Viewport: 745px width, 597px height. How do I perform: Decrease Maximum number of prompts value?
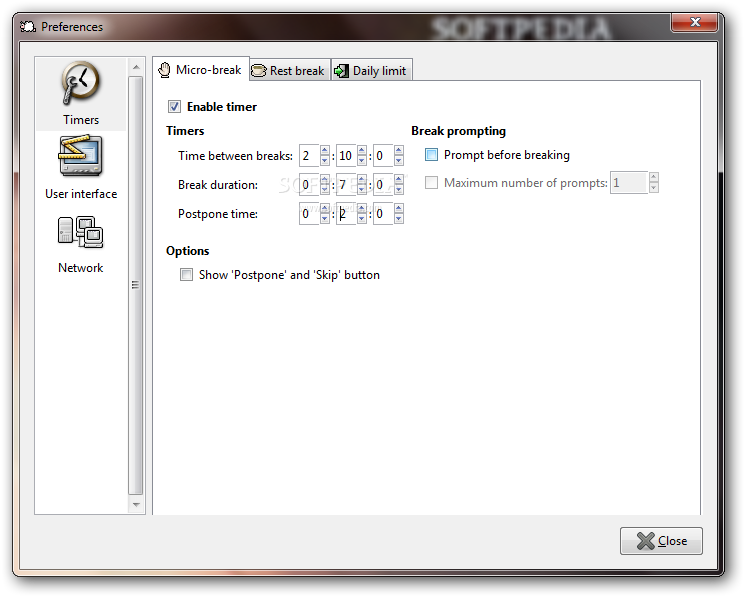(x=654, y=187)
